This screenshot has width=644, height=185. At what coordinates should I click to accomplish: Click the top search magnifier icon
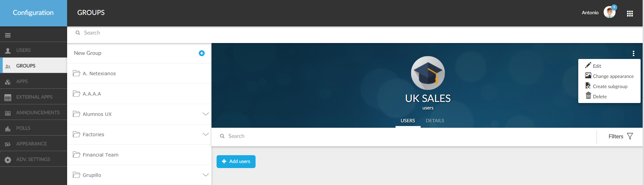78,33
